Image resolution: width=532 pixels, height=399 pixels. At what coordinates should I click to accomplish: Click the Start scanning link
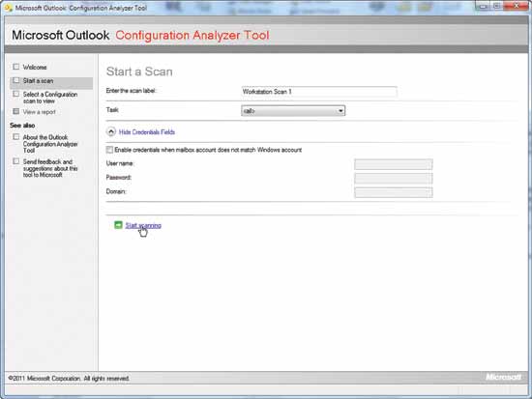click(x=143, y=225)
